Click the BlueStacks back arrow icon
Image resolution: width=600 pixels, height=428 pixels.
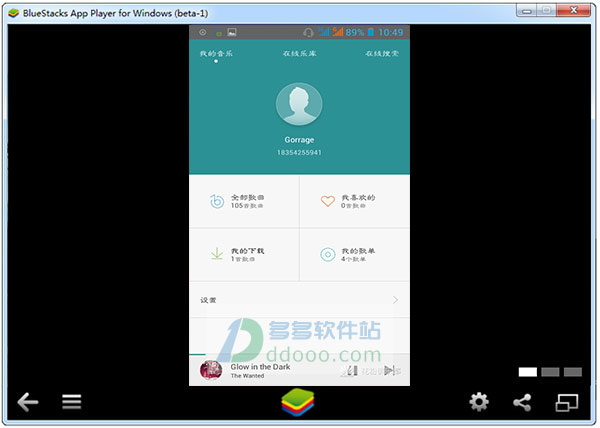tap(27, 403)
